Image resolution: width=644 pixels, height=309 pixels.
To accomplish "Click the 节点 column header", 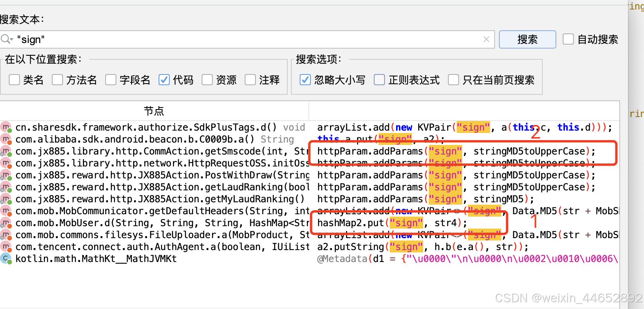I will (x=154, y=111).
